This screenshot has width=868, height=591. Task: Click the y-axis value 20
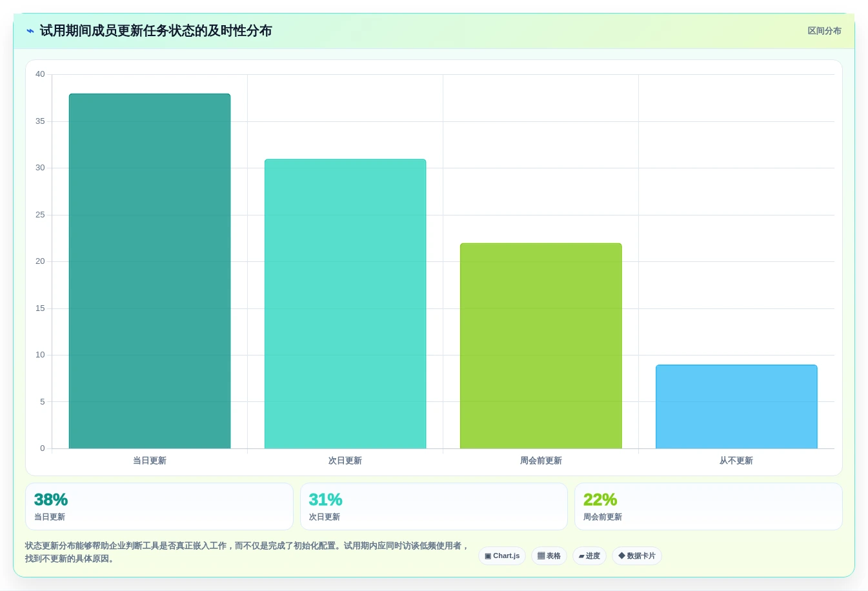tap(40, 261)
